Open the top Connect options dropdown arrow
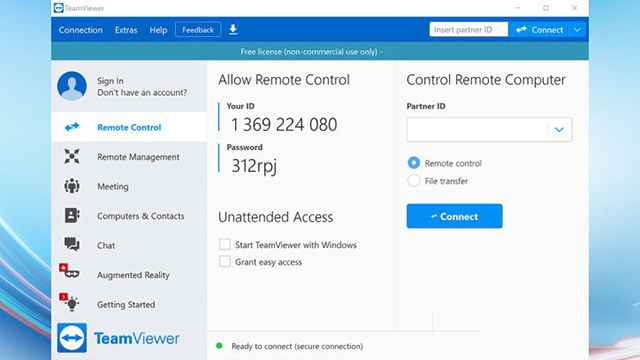This screenshot has width=640, height=360. pyautogui.click(x=577, y=30)
